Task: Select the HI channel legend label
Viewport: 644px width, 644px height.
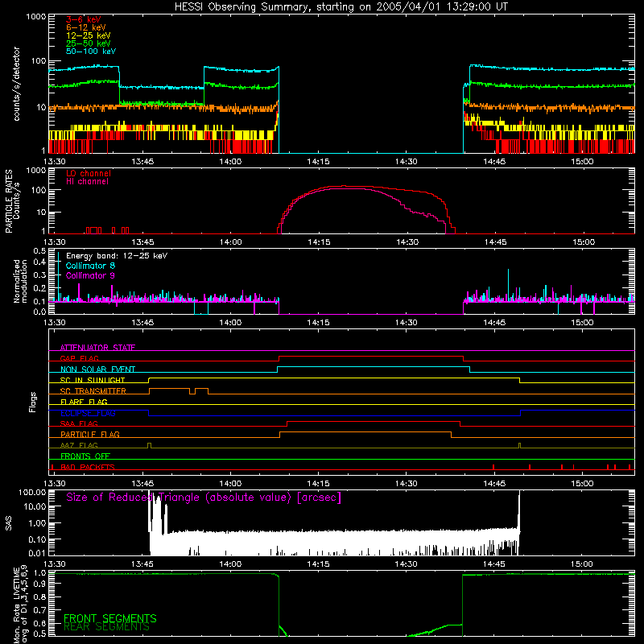Action: tap(87, 181)
